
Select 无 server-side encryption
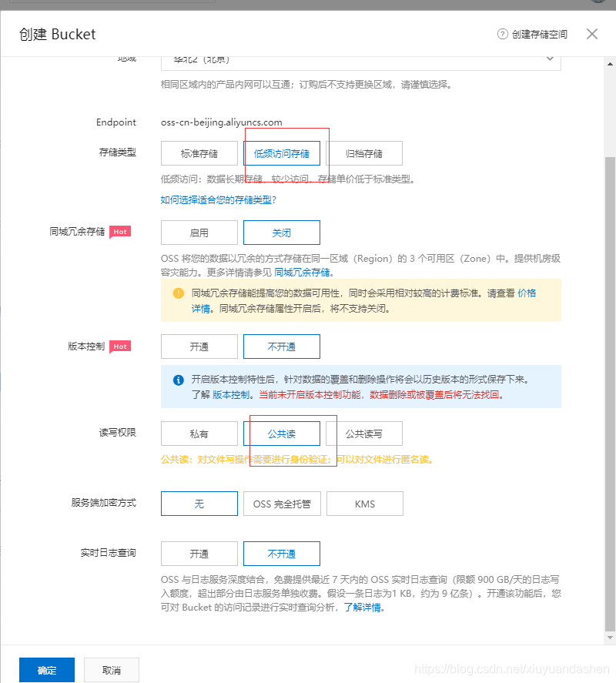coord(199,504)
